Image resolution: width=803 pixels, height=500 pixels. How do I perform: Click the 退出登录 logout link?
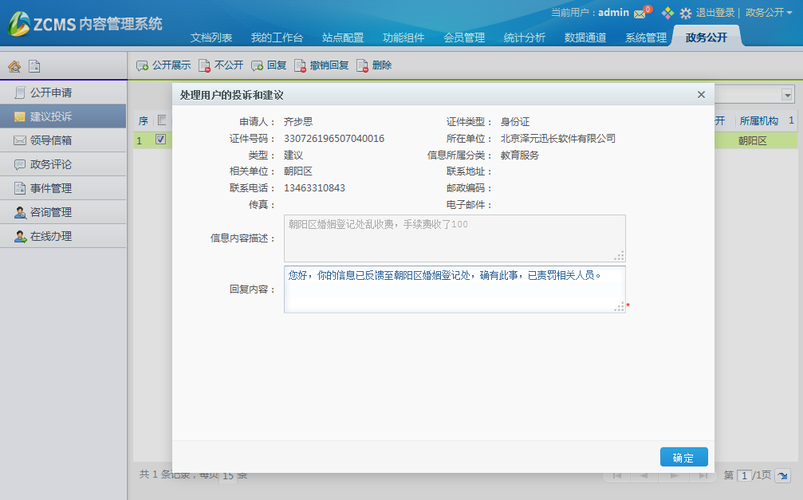716,13
